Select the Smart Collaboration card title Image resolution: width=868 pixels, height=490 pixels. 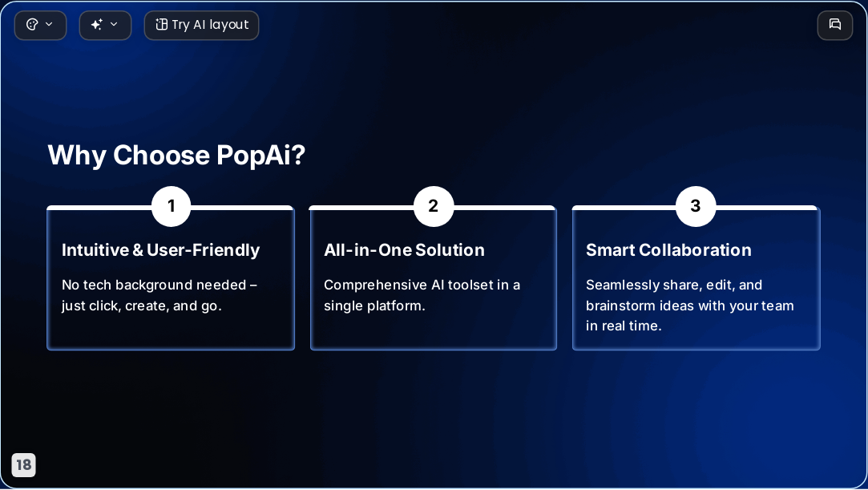click(x=668, y=250)
